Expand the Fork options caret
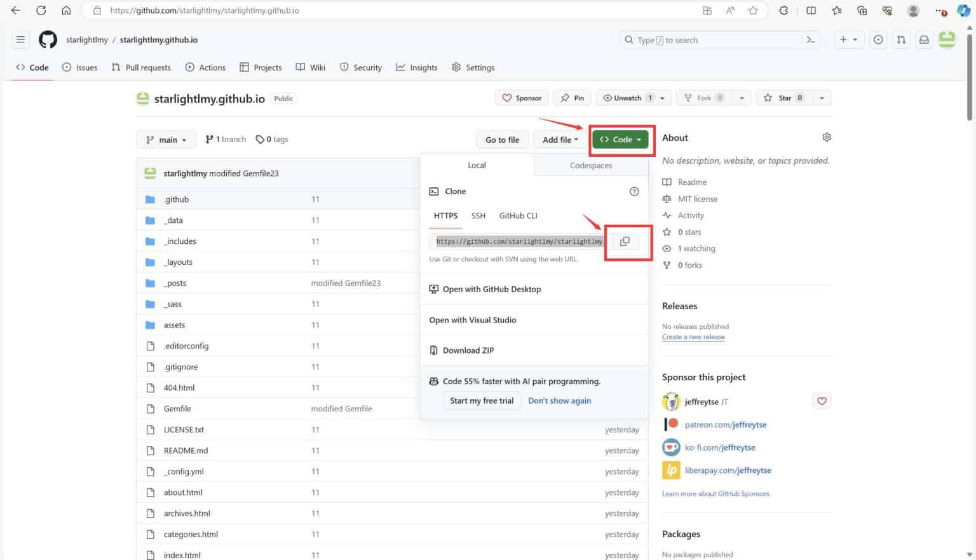This screenshot has height=560, width=976. pyautogui.click(x=741, y=98)
